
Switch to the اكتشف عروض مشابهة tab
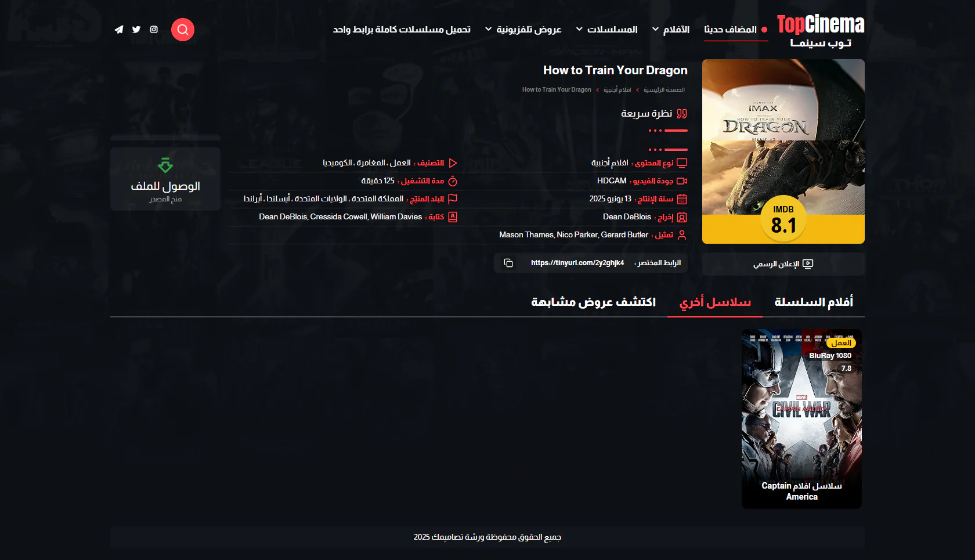[593, 302]
